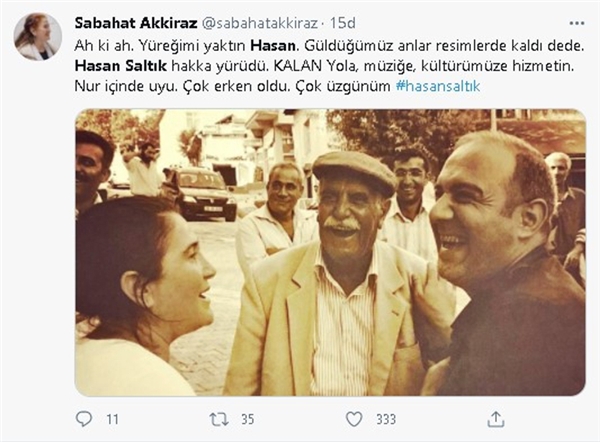Screen dimensions: 600x442
Task: Click the parked car in the photo background
Action: pos(200,193)
